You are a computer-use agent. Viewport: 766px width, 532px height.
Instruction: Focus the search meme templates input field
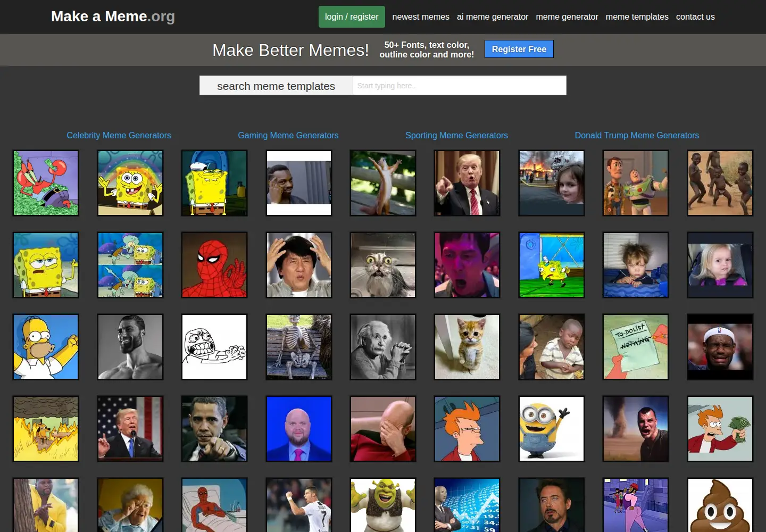pyautogui.click(x=460, y=85)
